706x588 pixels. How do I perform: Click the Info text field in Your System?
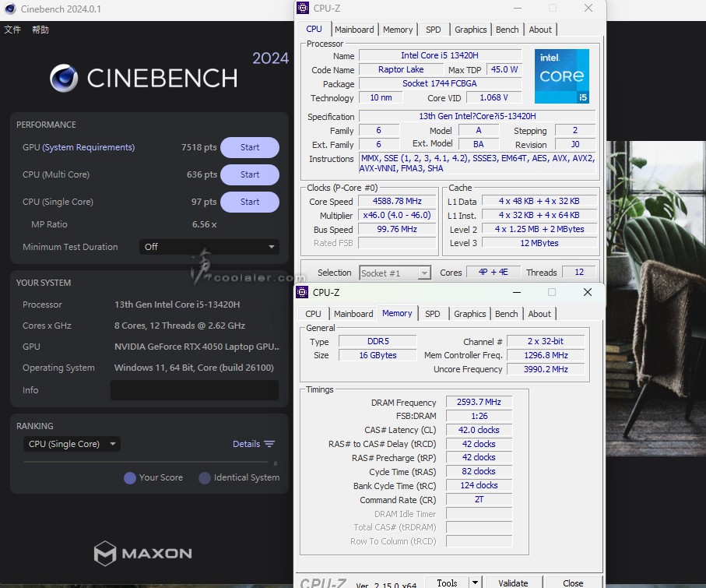195,390
